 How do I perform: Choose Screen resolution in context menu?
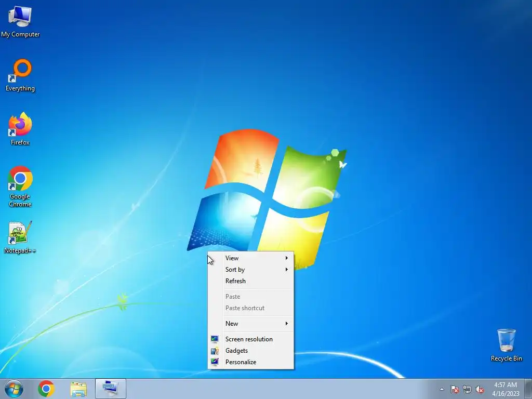click(x=251, y=339)
